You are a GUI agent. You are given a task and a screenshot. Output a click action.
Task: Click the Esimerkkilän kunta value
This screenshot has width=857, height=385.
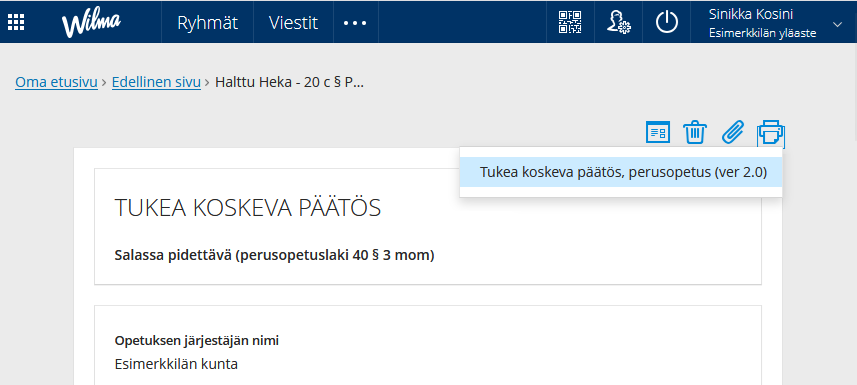coord(176,364)
